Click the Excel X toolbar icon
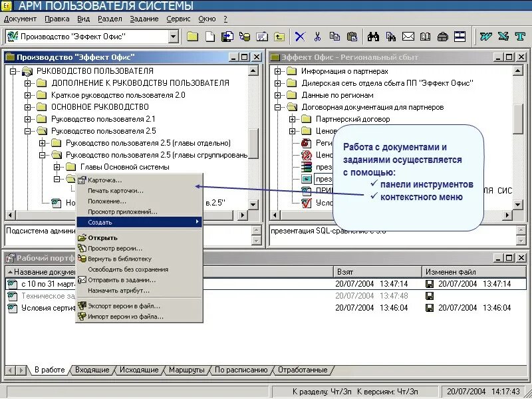The width and height of the screenshot is (532, 399). pyautogui.click(x=503, y=37)
